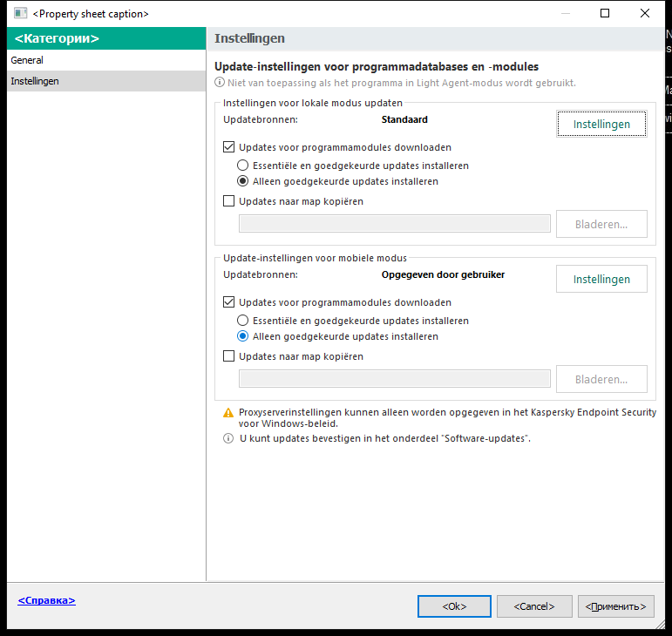Select mobile mode essential and approved updates
The width and height of the screenshot is (672, 636).
tap(242, 321)
